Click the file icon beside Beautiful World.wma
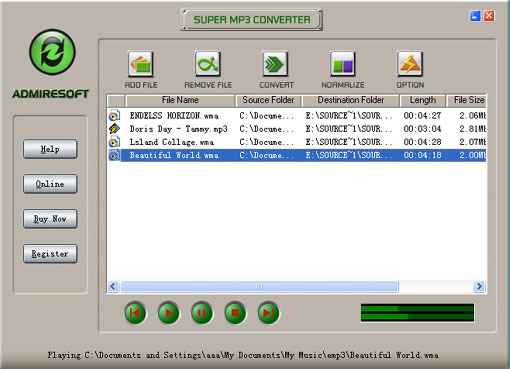This screenshot has width=510, height=369. coord(114,155)
